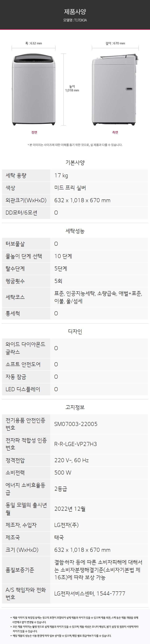The height and width of the screenshot is (644, 150).
Task: Click the 세탁코스 course list value
Action: point(98,297)
